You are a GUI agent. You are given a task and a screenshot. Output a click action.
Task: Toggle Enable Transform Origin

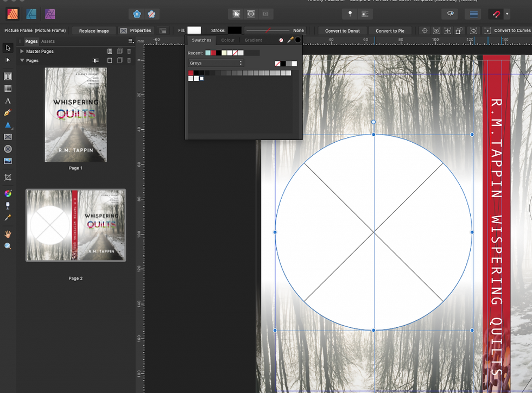pos(425,30)
